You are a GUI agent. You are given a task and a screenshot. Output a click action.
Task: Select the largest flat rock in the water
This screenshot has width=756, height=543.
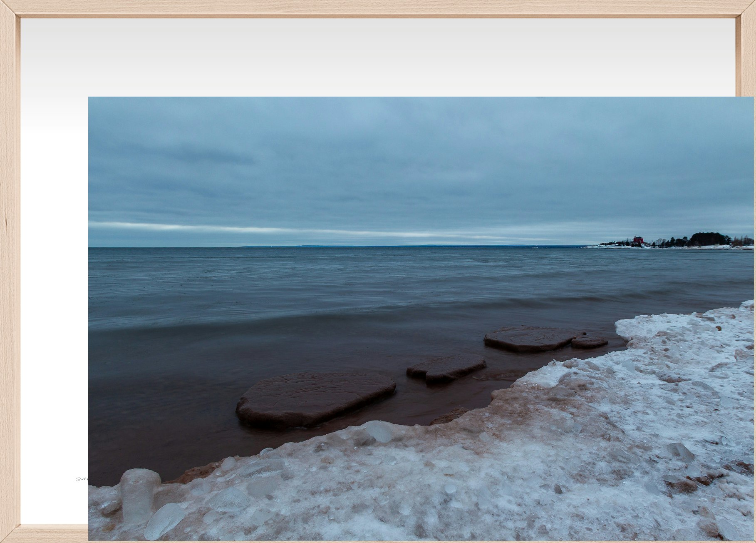315,399
